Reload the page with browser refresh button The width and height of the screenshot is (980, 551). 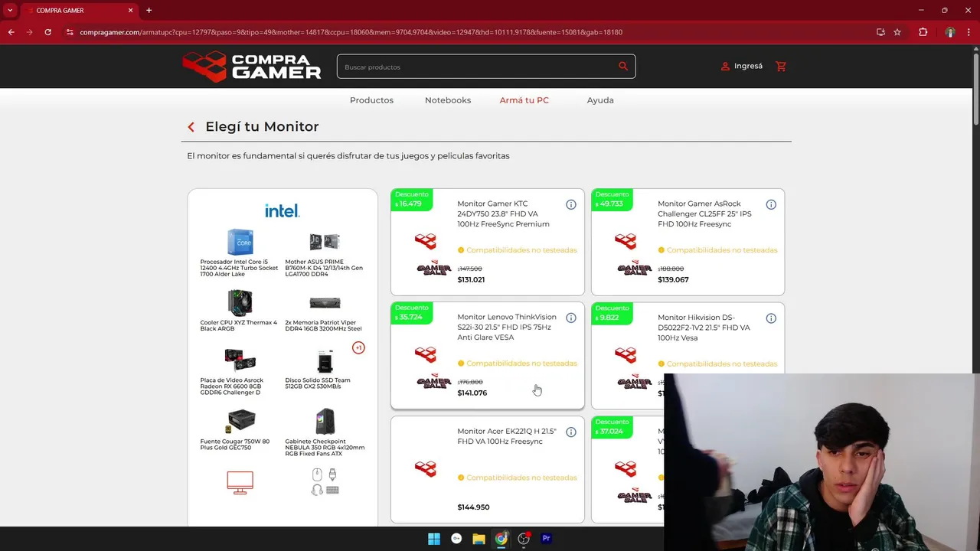pos(47,32)
